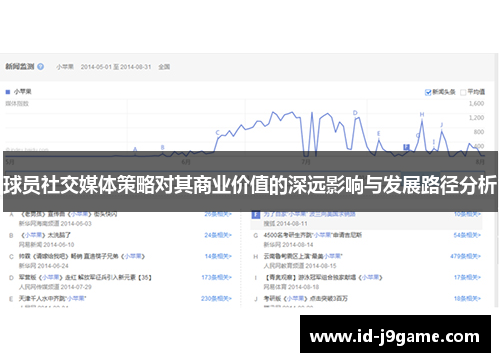Open the 14条相关 link for item C
500x362 pixels.
click(218, 256)
